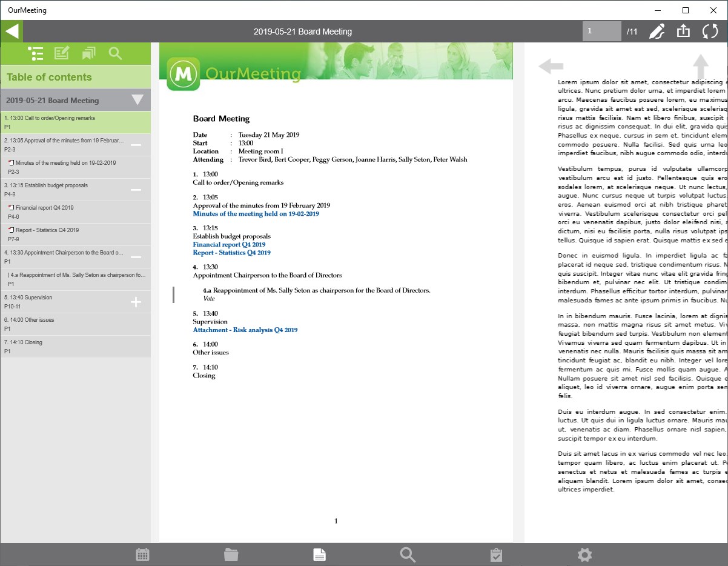Open settings gear in bottom bar

(x=584, y=554)
